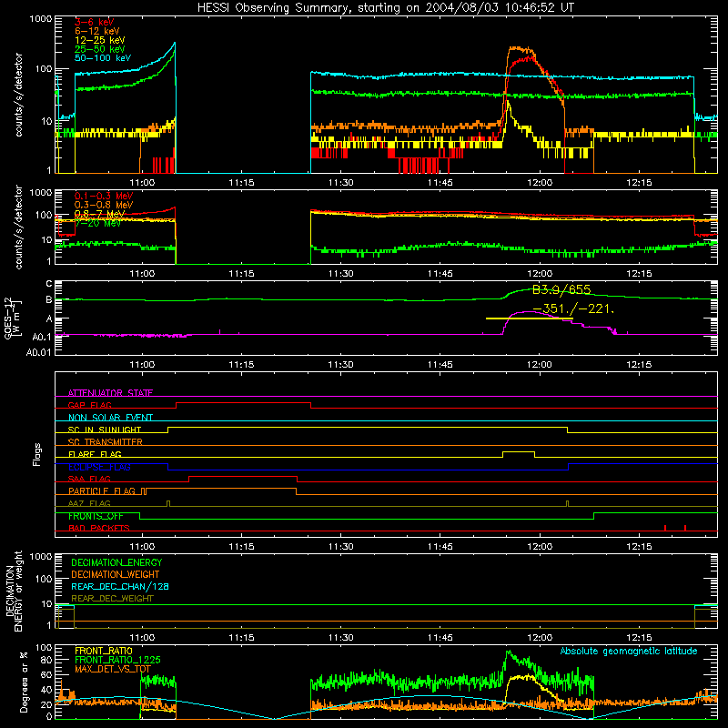Click the REAR_DEC_WEIGHT legend label
The height and width of the screenshot is (728, 728).
[112, 599]
